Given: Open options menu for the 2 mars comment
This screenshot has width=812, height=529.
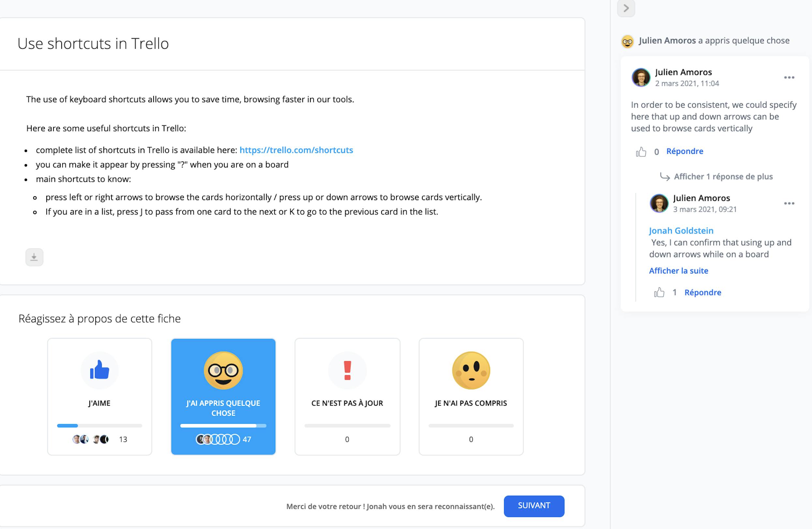Looking at the screenshot, I should coord(789,78).
